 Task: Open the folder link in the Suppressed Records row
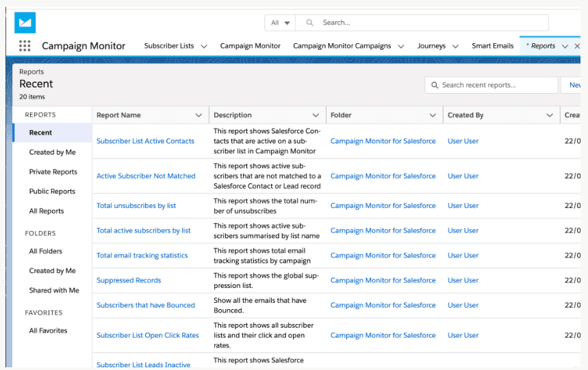[383, 280]
